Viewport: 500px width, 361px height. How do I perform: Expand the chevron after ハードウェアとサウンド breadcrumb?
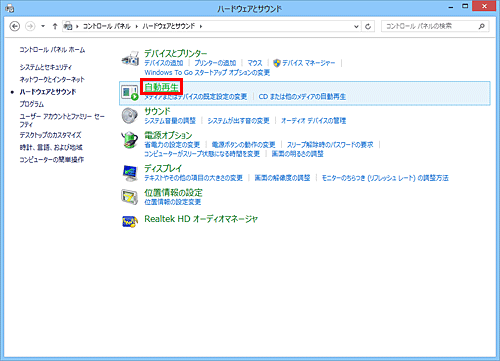(x=201, y=26)
